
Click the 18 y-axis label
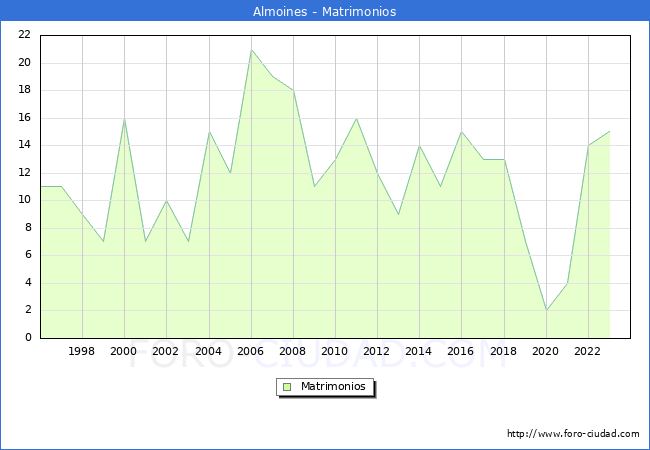[25, 90]
